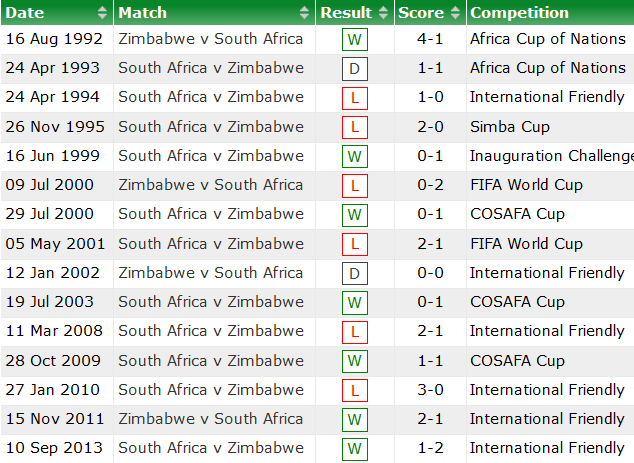Click the D result icon for 24 Apr 1993
The width and height of the screenshot is (634, 463).
354,70
